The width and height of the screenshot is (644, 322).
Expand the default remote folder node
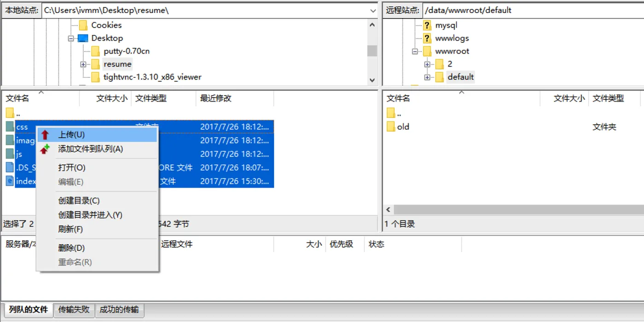(427, 77)
